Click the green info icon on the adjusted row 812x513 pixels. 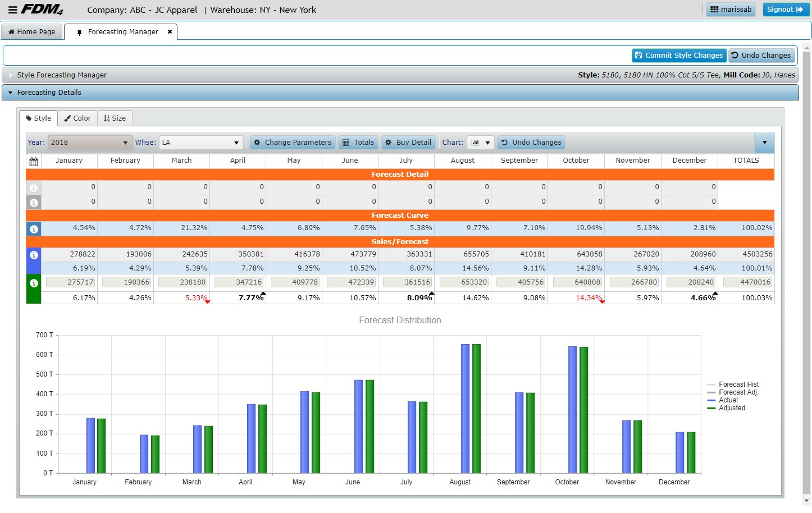click(x=34, y=283)
